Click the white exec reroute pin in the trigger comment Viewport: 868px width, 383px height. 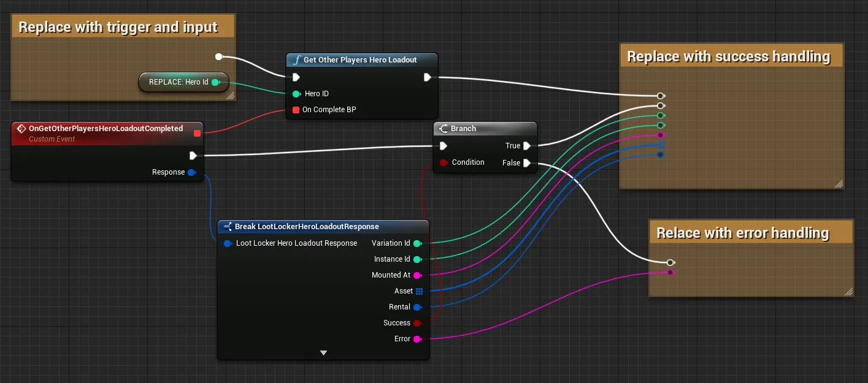tap(219, 57)
